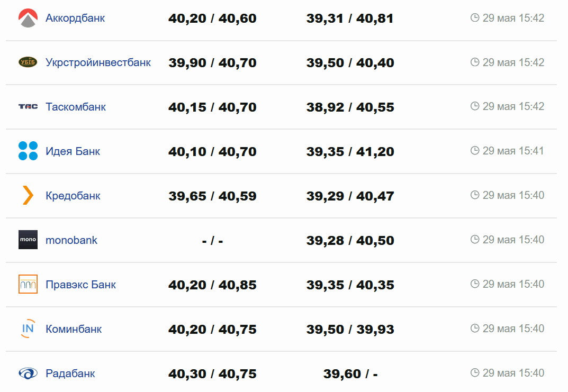Click the Кредобанк orange chevron logo
This screenshot has height=392, width=568.
(x=28, y=196)
